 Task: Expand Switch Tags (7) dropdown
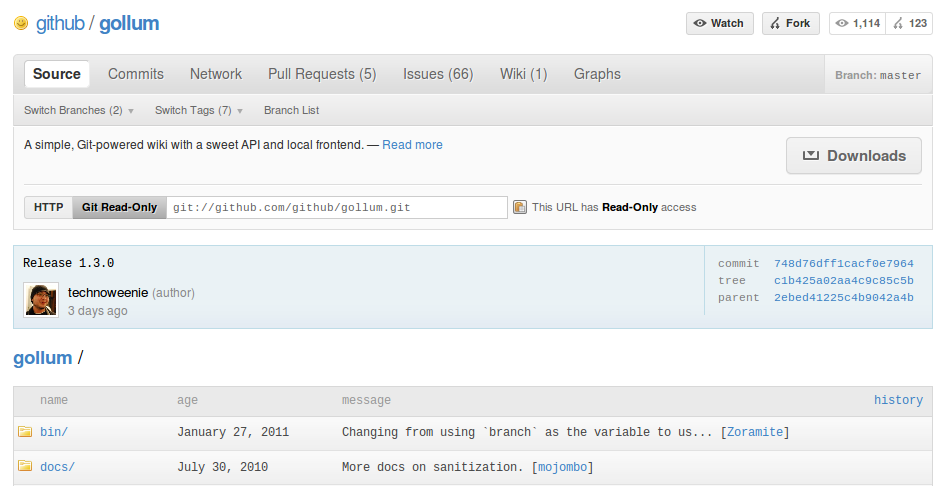[198, 110]
